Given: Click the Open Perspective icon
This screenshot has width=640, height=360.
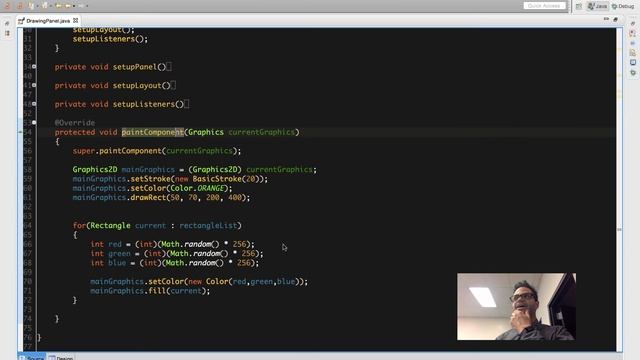Looking at the screenshot, I should click(x=579, y=6).
